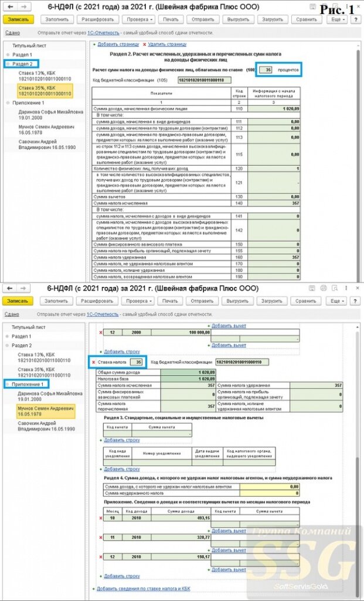Click 'Выгрузить' in top window
Viewport: 364px width, 601px height.
click(x=238, y=19)
